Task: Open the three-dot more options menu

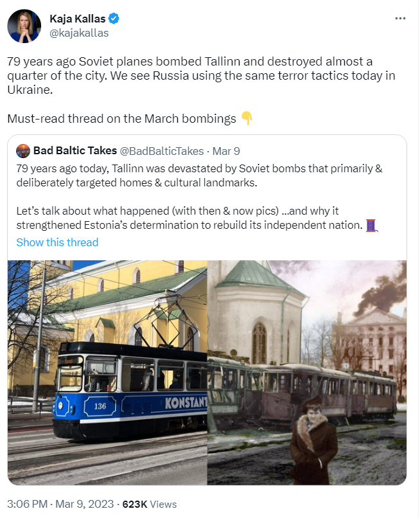Action: coord(401,18)
